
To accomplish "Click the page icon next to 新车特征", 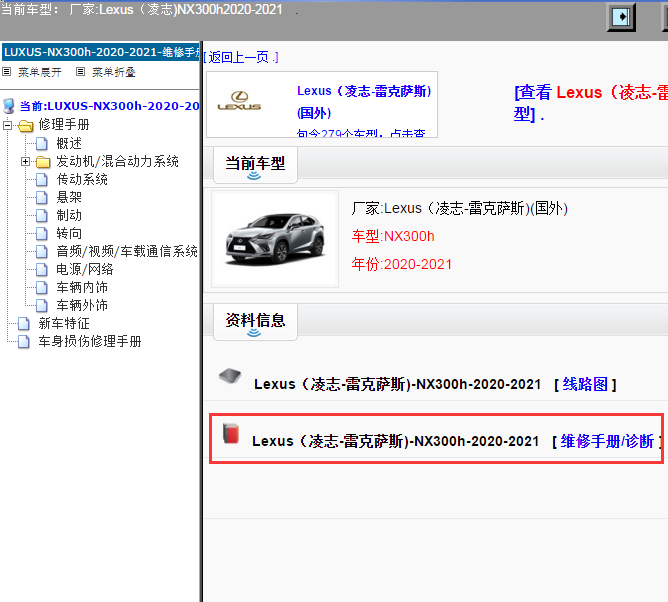I will 24,324.
